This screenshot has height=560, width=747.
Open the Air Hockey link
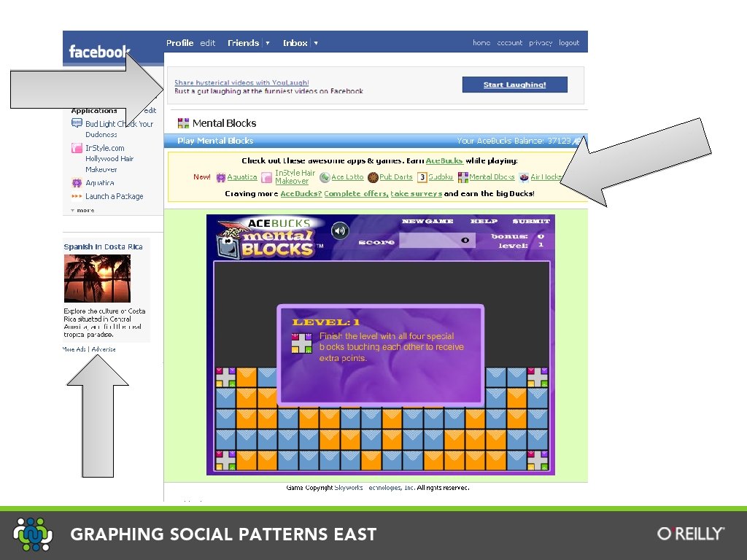546,176
